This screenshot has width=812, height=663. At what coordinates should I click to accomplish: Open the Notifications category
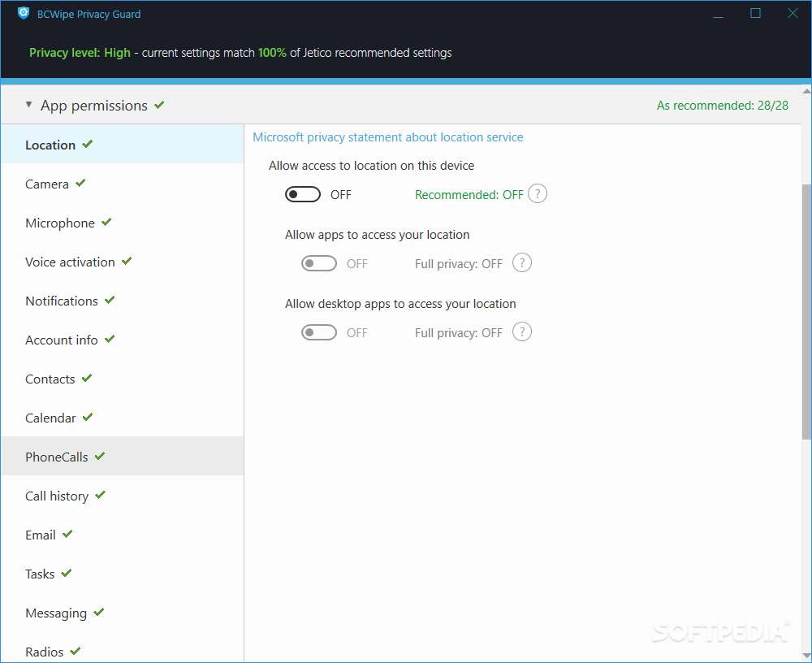click(123, 301)
